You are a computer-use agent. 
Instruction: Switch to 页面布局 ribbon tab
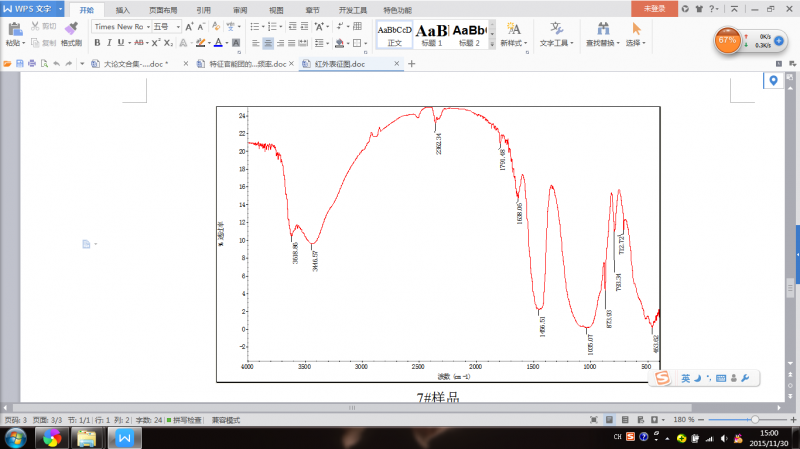coord(163,10)
